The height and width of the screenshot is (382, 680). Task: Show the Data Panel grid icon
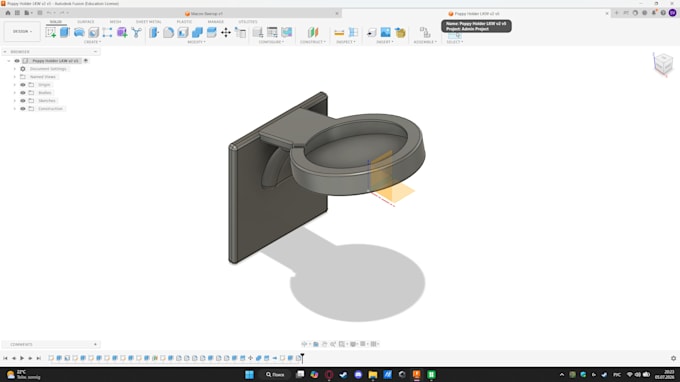click(17, 13)
